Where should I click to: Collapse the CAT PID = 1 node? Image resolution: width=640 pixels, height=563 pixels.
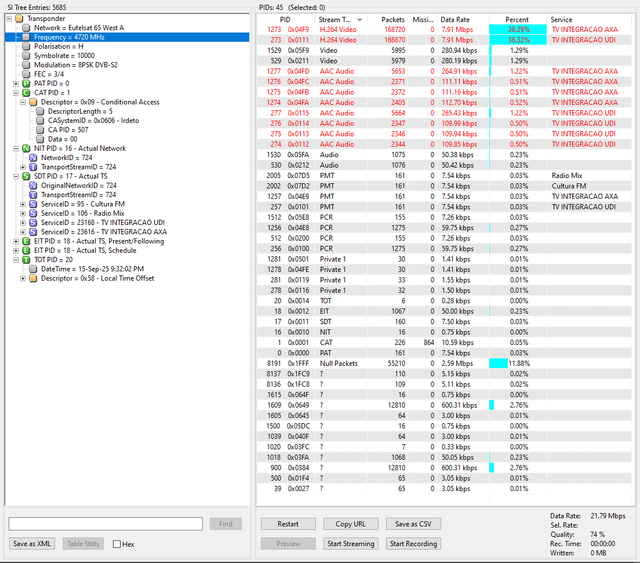pos(16,93)
